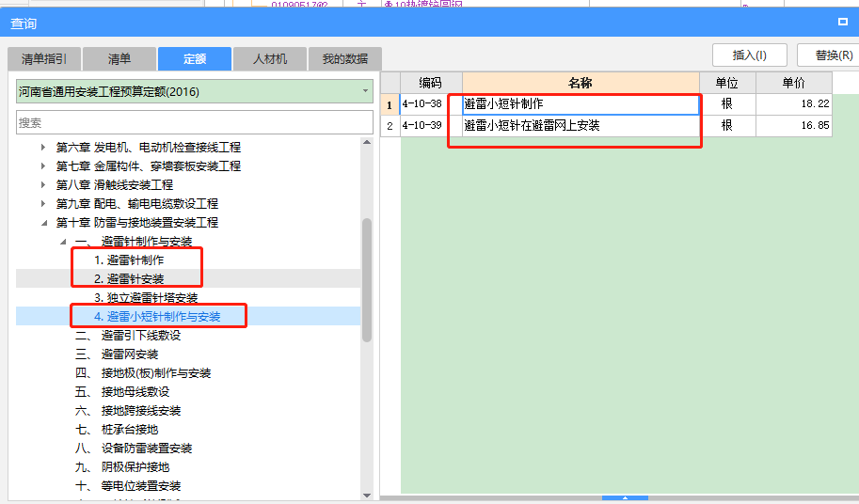Select tree item 五、接地母线敷设
The height and width of the screenshot is (504, 859).
coord(122,392)
